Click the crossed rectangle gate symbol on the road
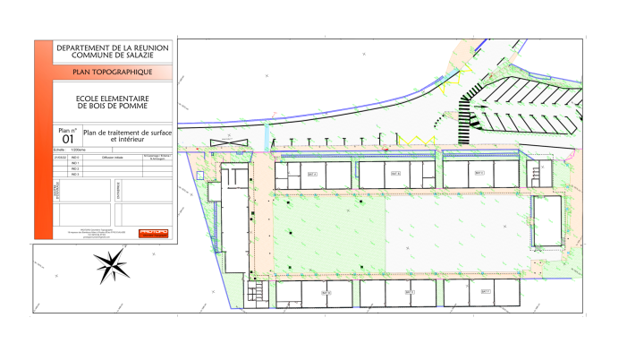Screen dimensions: 644x352 [x=229, y=142]
